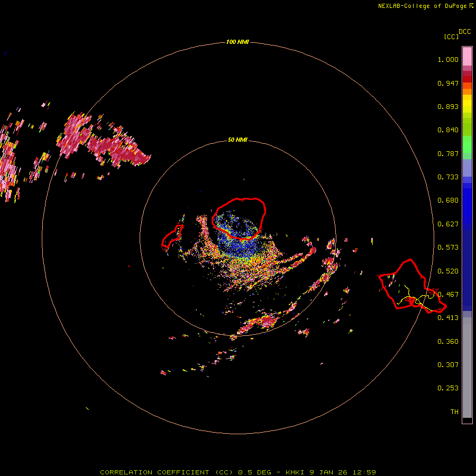Select the 0.253 scale value
Viewport: 476px width, 476px height.
point(448,388)
